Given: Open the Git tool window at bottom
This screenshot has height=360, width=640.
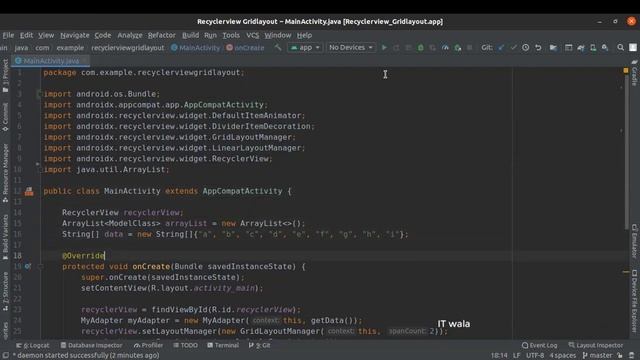Looking at the screenshot, I should click(260, 345).
